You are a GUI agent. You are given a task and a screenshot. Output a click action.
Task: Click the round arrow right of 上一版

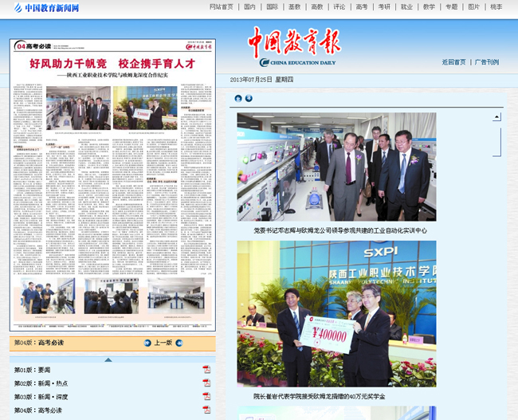pos(179,343)
